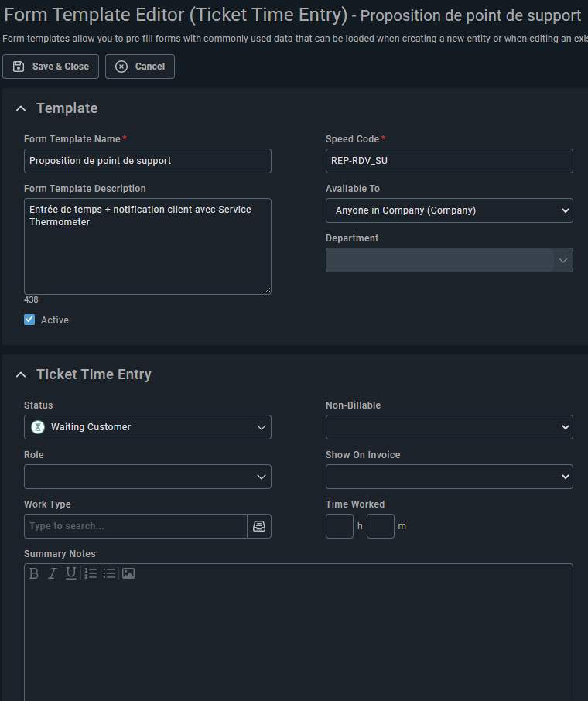This screenshot has width=588, height=701.
Task: Apply bold formatting in Summary Notes
Action: click(x=34, y=573)
